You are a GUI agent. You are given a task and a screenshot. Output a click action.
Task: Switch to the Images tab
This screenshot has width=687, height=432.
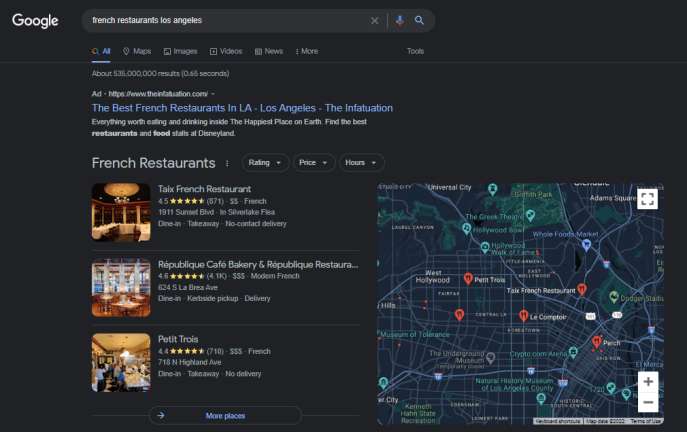[181, 51]
